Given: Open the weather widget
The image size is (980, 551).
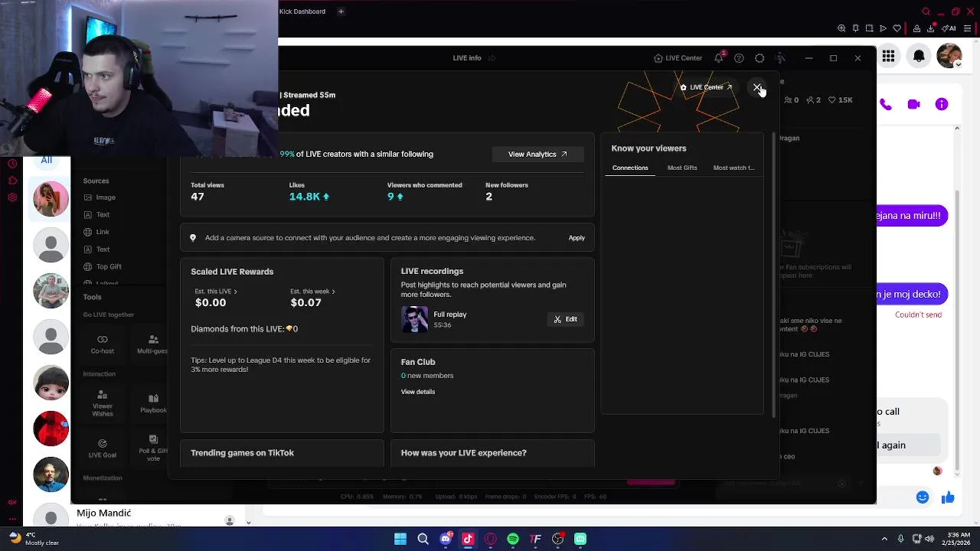Looking at the screenshot, I should pos(34,539).
